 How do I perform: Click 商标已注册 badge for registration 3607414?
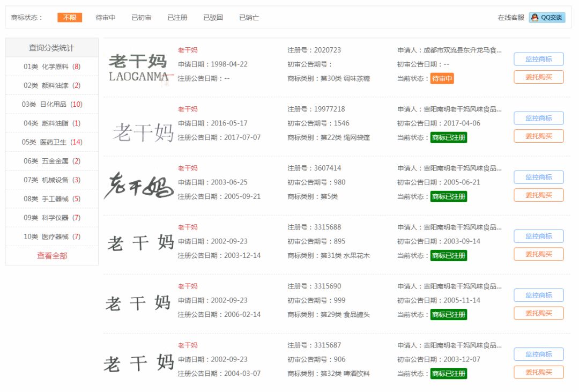(x=449, y=197)
